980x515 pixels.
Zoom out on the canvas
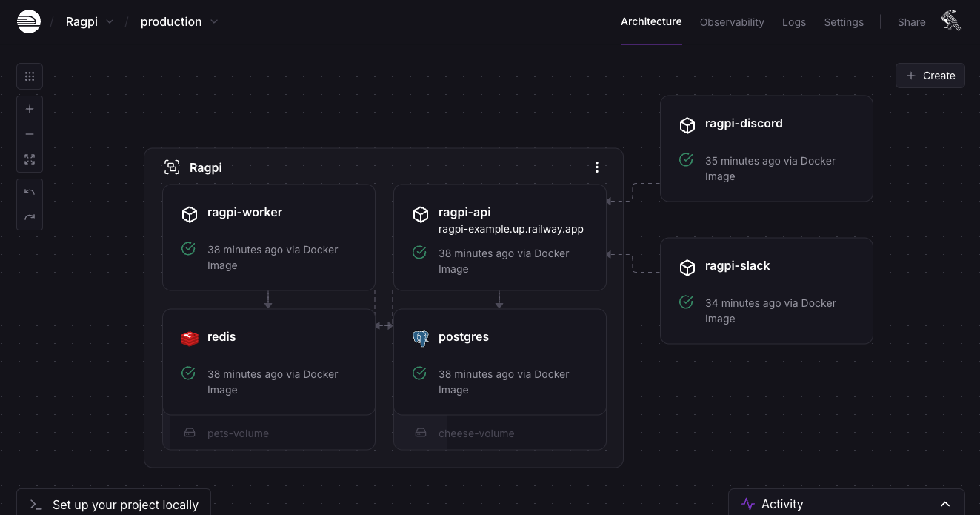coord(30,134)
